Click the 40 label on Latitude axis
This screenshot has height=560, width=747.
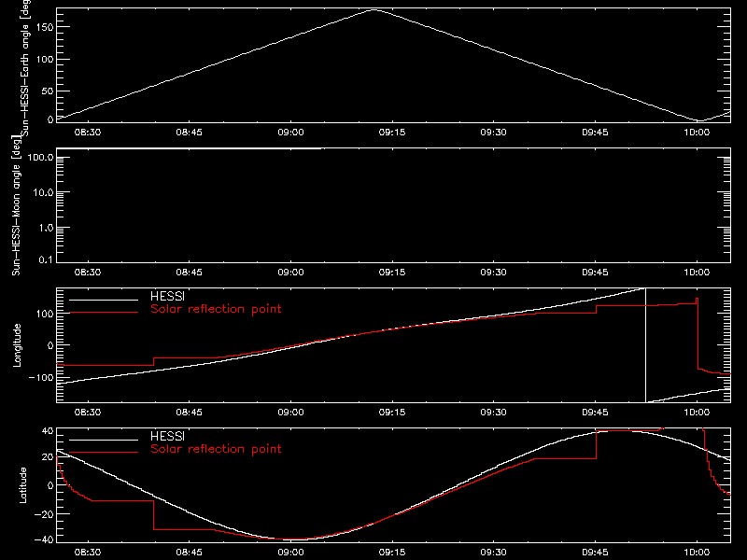point(48,431)
